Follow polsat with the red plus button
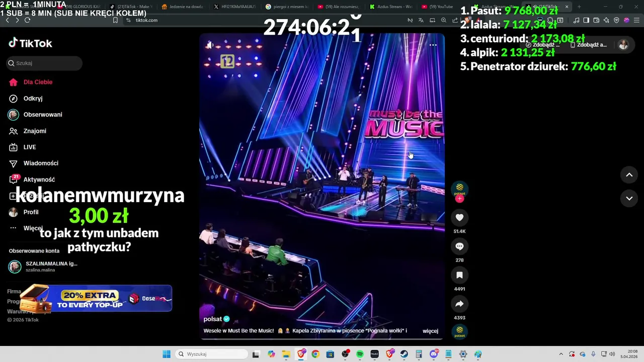 coord(459,199)
